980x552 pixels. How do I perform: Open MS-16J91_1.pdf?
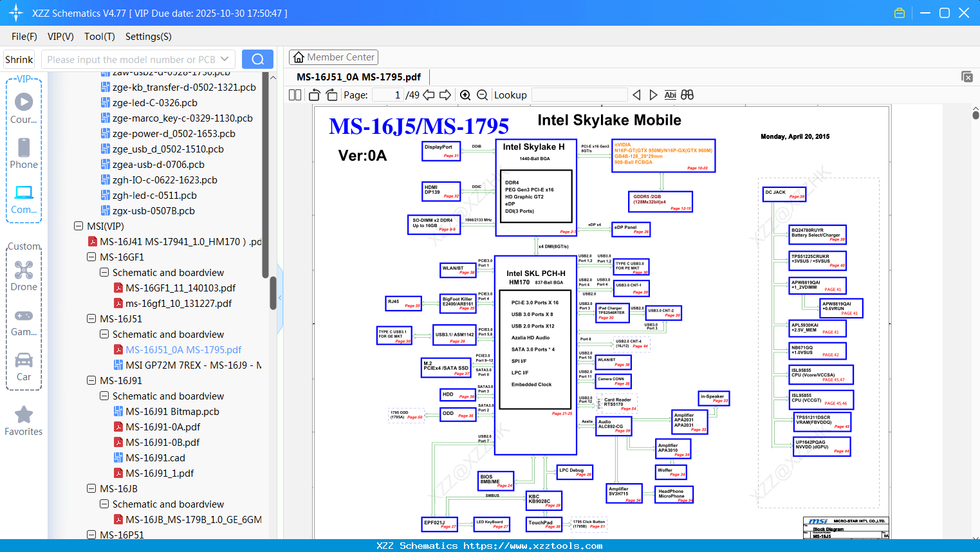[x=160, y=474]
